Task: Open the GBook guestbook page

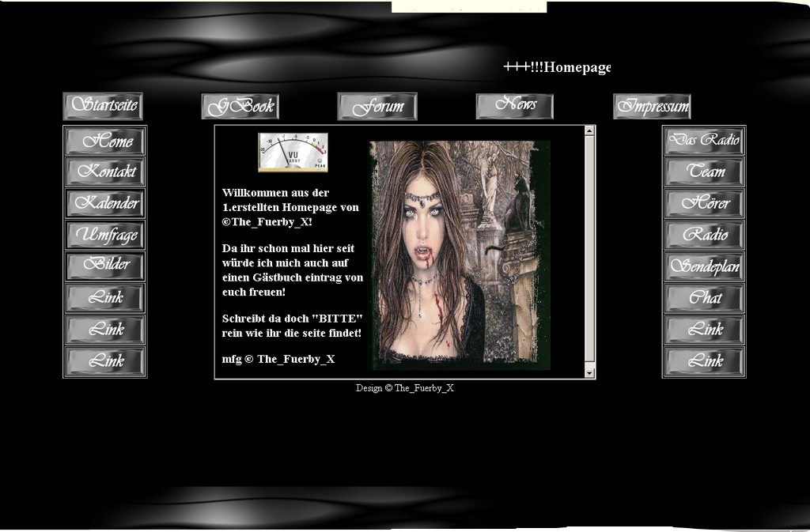Action: (240, 106)
